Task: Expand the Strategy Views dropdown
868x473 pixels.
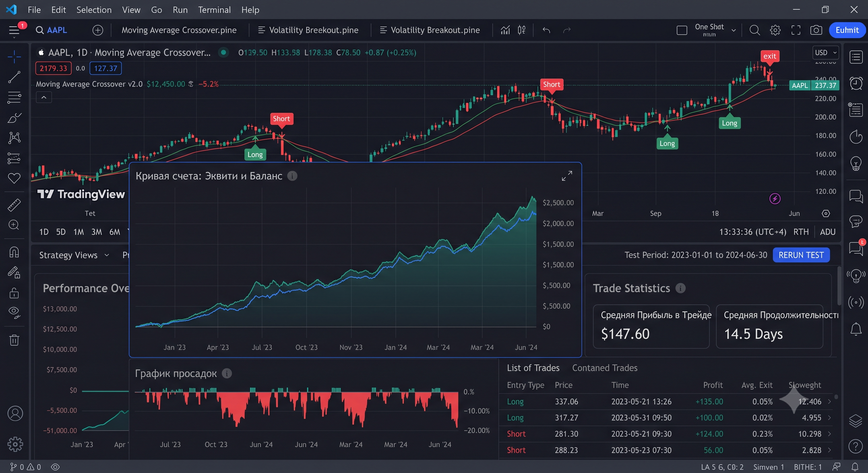Action: (74, 255)
